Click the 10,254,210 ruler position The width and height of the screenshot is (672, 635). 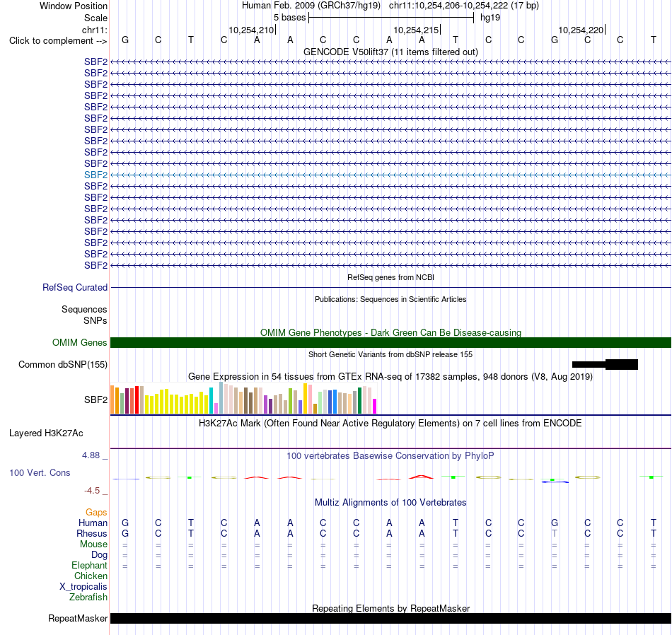pyautogui.click(x=251, y=30)
